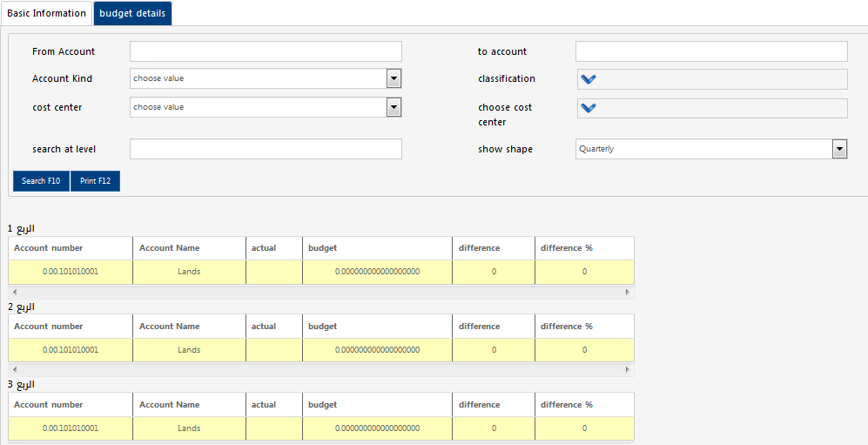Expand the classification chevron icon
The width and height of the screenshot is (868, 445).
[589, 79]
